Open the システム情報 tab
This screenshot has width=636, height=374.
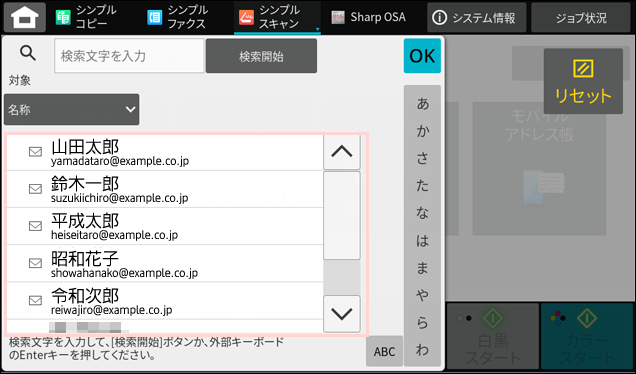click(477, 17)
